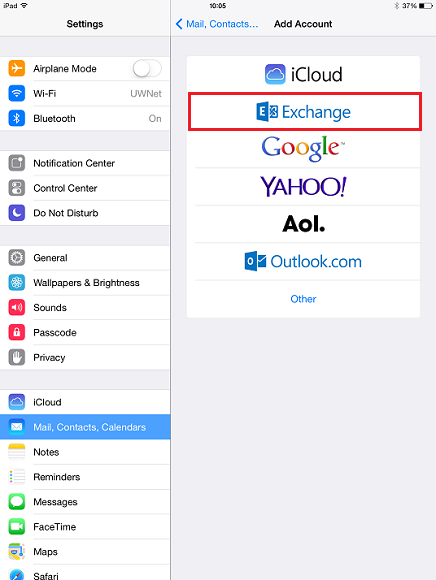Tap the Passcode lock icon
The width and height of the screenshot is (436, 580).
[17, 332]
